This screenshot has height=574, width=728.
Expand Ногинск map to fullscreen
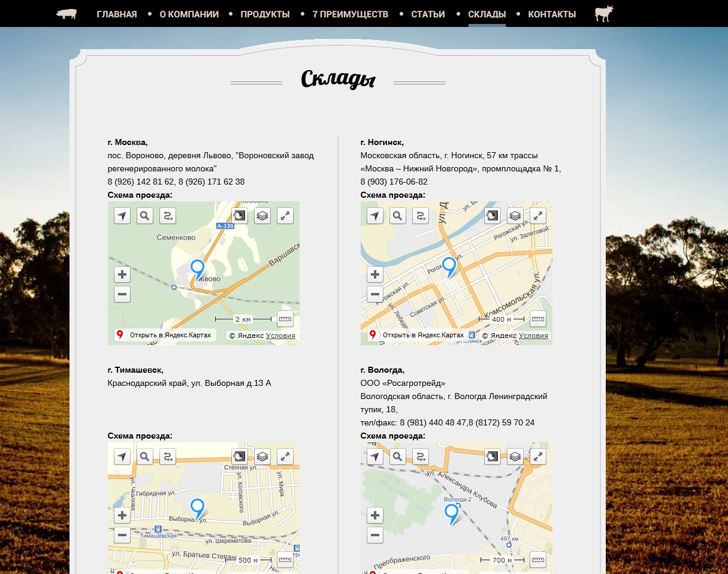pyautogui.click(x=538, y=216)
